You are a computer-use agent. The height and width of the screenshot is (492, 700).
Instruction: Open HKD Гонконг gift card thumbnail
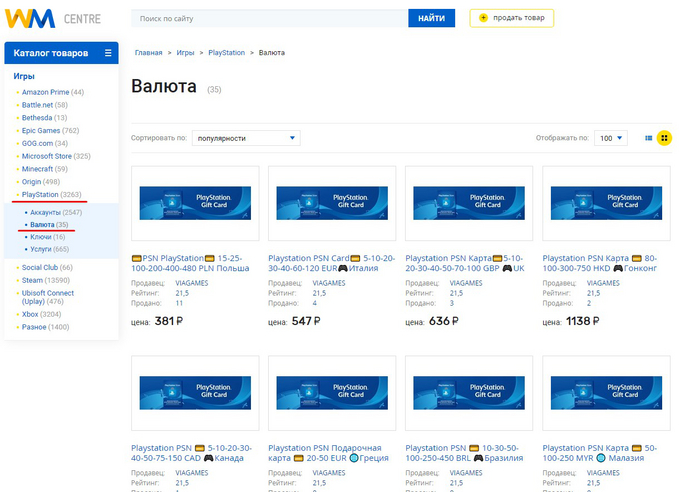pos(606,203)
